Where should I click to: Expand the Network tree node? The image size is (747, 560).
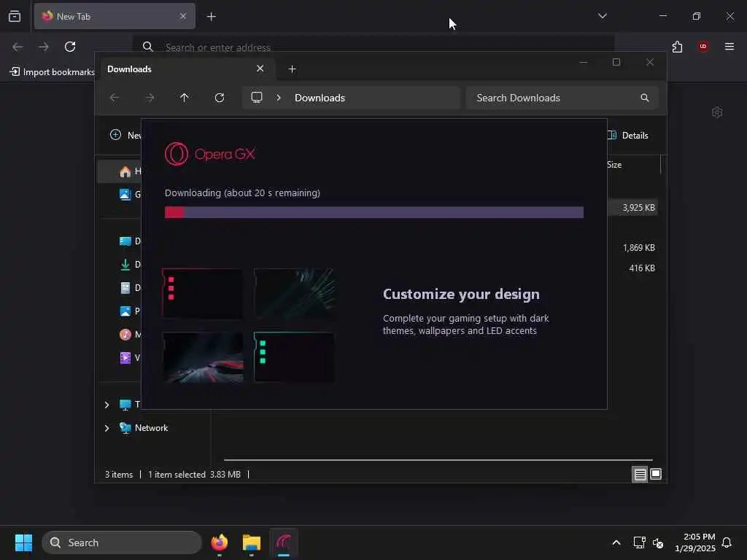tap(107, 428)
